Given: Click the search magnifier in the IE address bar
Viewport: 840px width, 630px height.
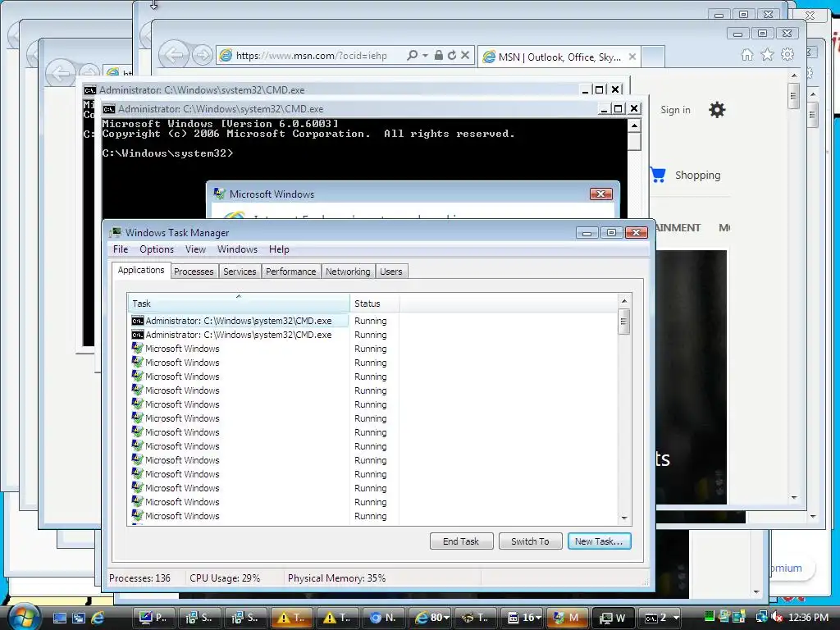Looking at the screenshot, I should (x=412, y=55).
